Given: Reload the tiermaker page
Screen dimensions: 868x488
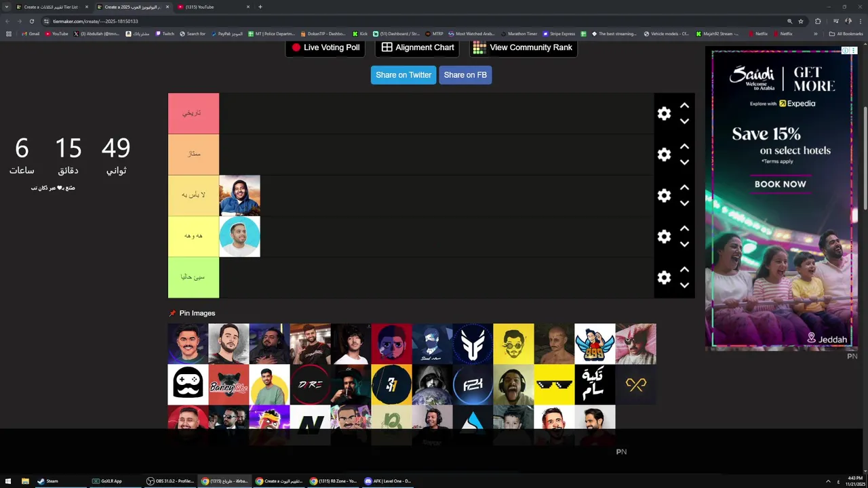Looking at the screenshot, I should pyautogui.click(x=31, y=21).
